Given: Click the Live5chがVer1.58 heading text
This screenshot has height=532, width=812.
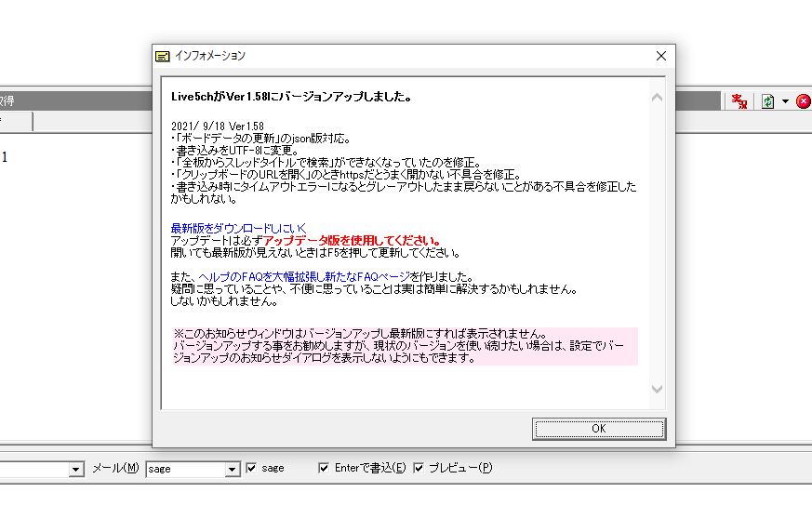Looking at the screenshot, I should click(291, 97).
